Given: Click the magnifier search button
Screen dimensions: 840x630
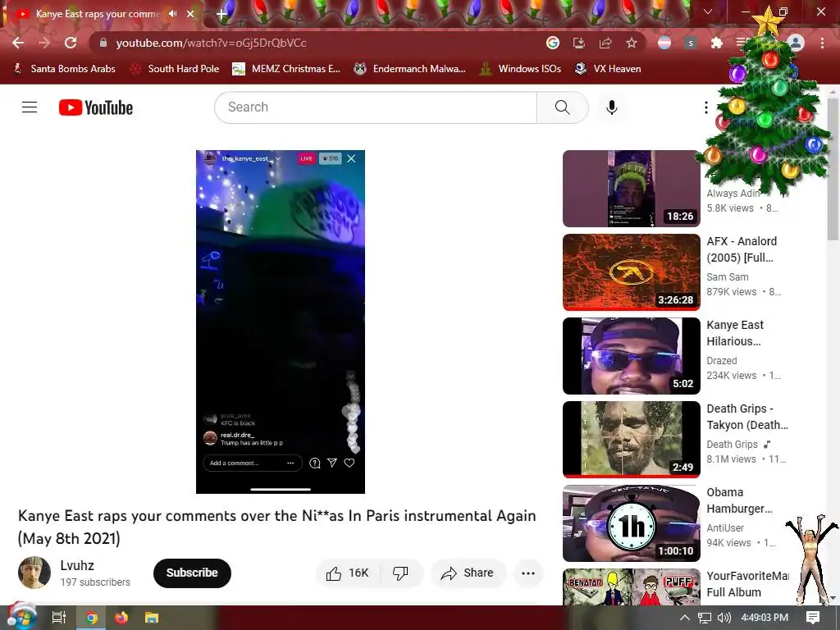Looking at the screenshot, I should [563, 107].
